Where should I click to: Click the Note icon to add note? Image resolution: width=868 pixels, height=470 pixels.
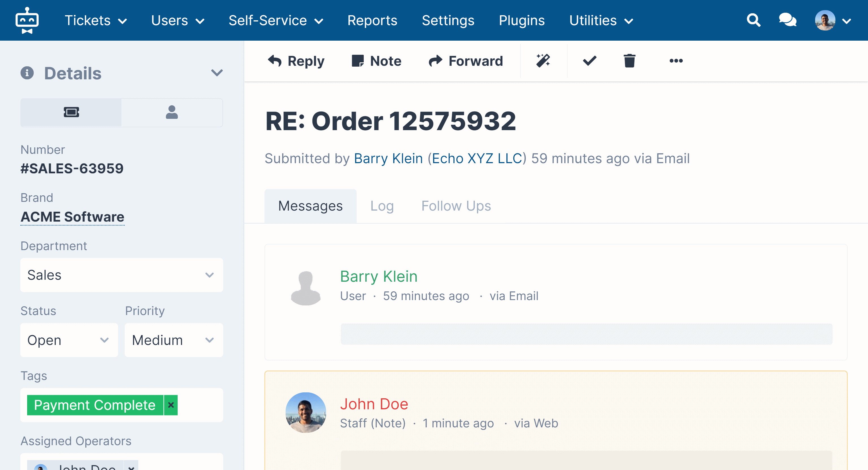[376, 60]
